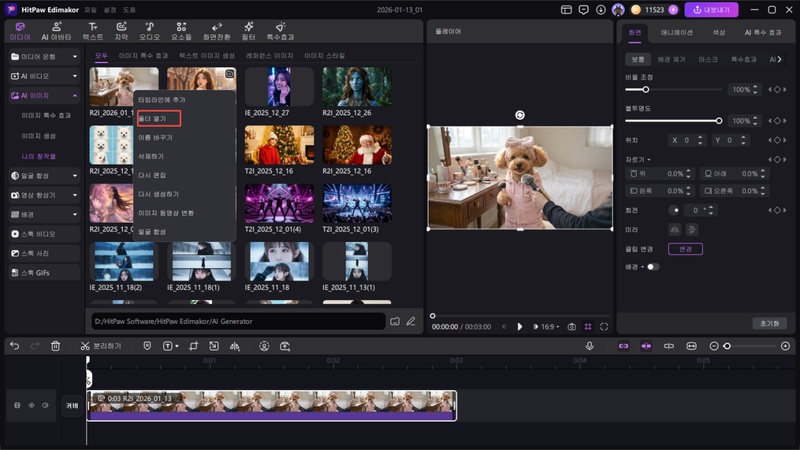Image resolution: width=800 pixels, height=450 pixels.
Task: Toggle track visibility eye icon
Action: click(31, 405)
